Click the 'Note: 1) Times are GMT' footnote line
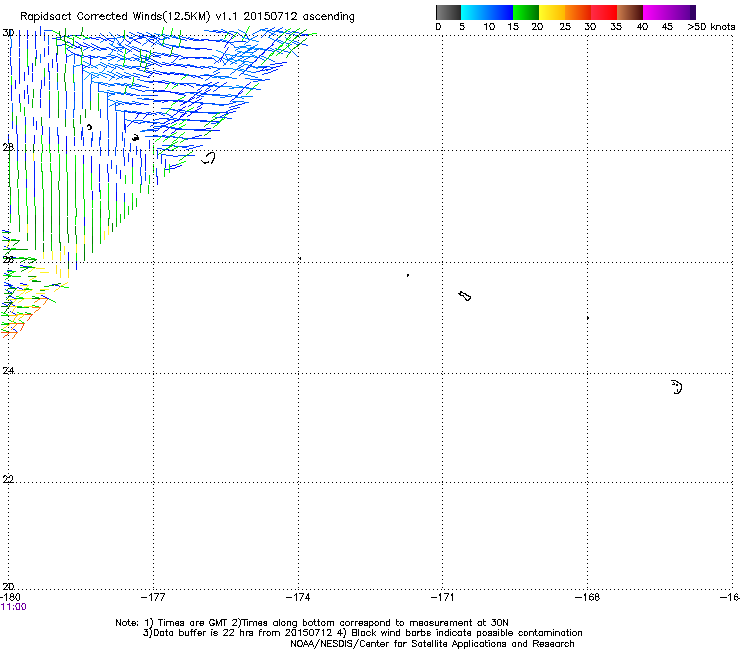 pyautogui.click(x=312, y=623)
